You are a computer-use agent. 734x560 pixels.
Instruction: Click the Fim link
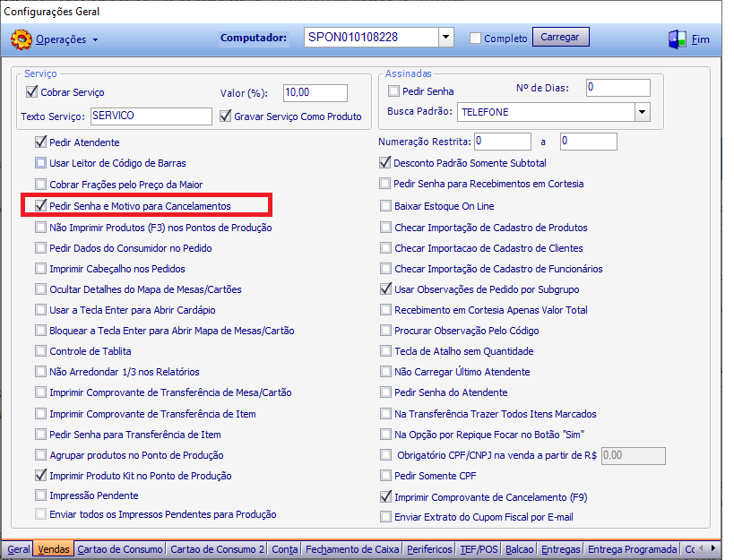click(700, 39)
